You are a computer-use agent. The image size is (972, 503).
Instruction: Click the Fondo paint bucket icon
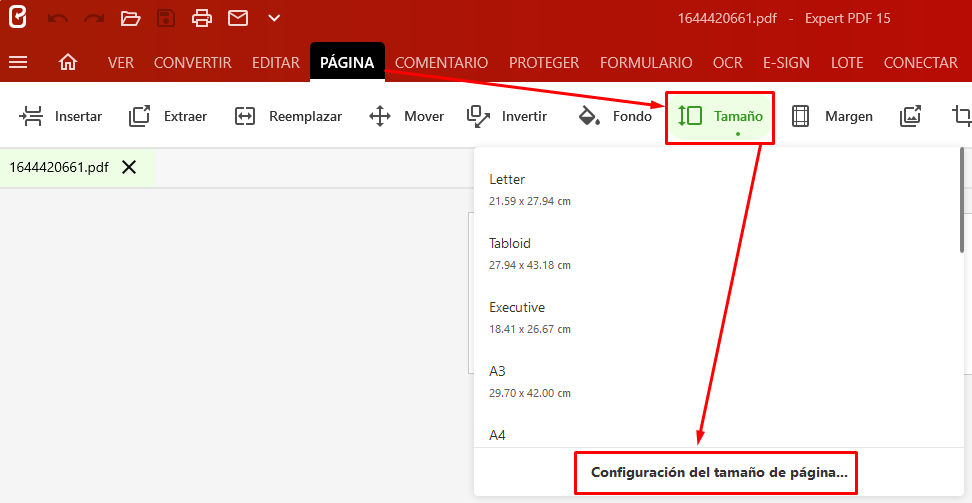pyautogui.click(x=589, y=116)
